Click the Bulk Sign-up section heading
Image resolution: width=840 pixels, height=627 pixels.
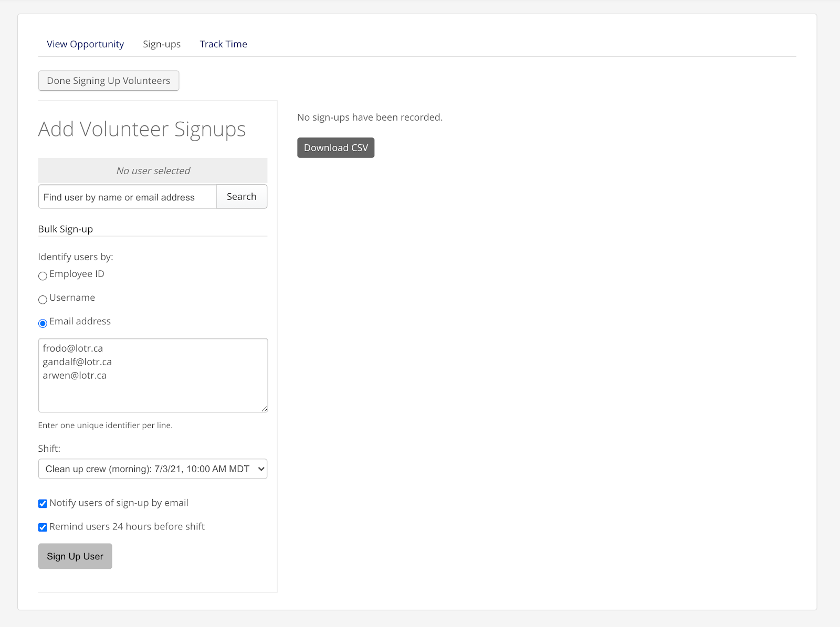click(66, 229)
